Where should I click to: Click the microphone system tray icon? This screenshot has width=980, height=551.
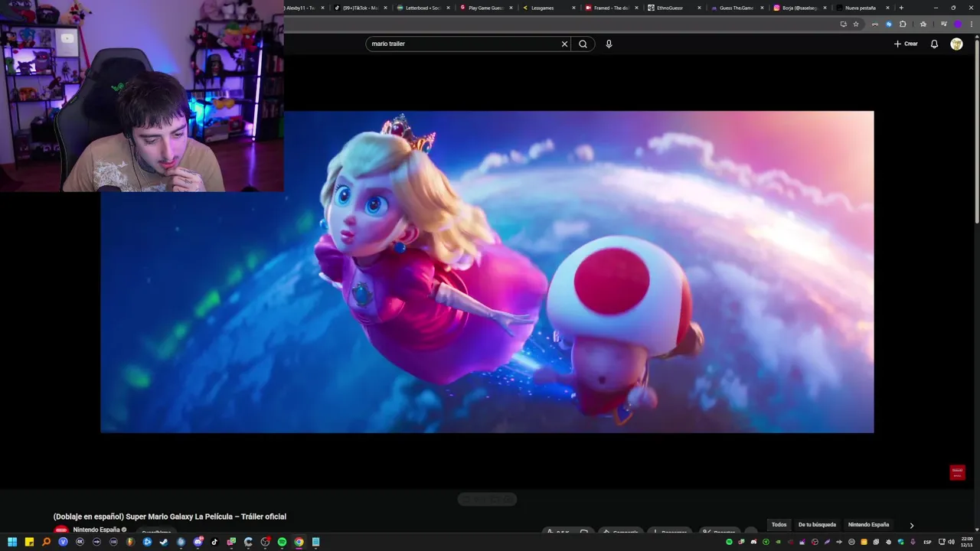coord(913,542)
